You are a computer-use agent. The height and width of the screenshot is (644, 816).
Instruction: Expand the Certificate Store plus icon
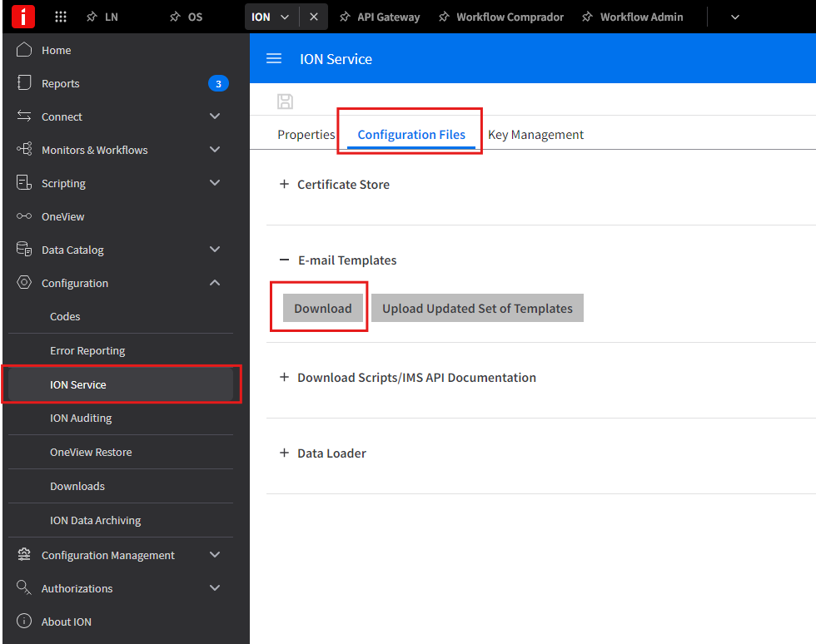click(x=284, y=184)
